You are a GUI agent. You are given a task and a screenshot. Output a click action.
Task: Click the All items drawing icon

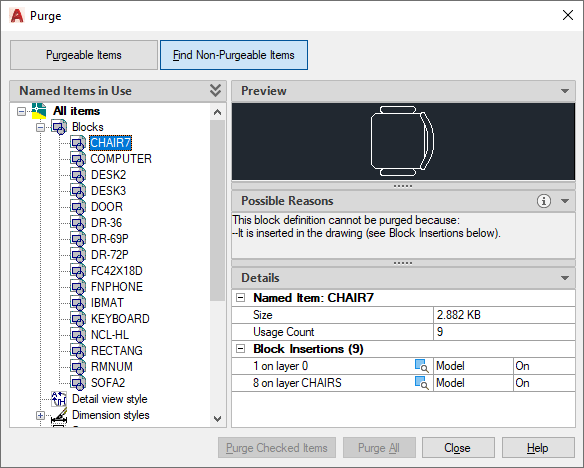click(x=39, y=111)
